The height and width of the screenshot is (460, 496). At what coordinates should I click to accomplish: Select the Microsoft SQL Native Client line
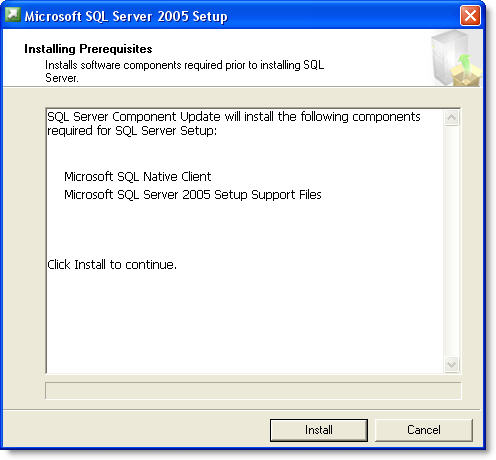(137, 177)
